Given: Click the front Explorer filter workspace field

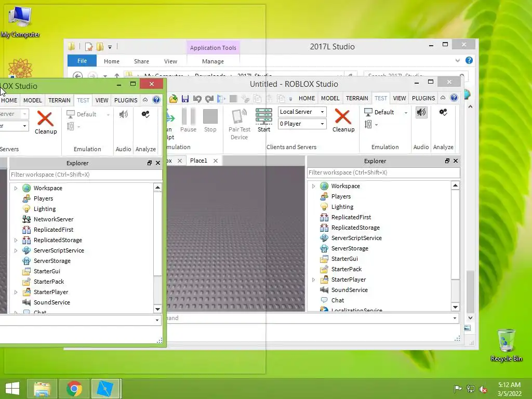Looking at the screenshot, I should coord(86,175).
